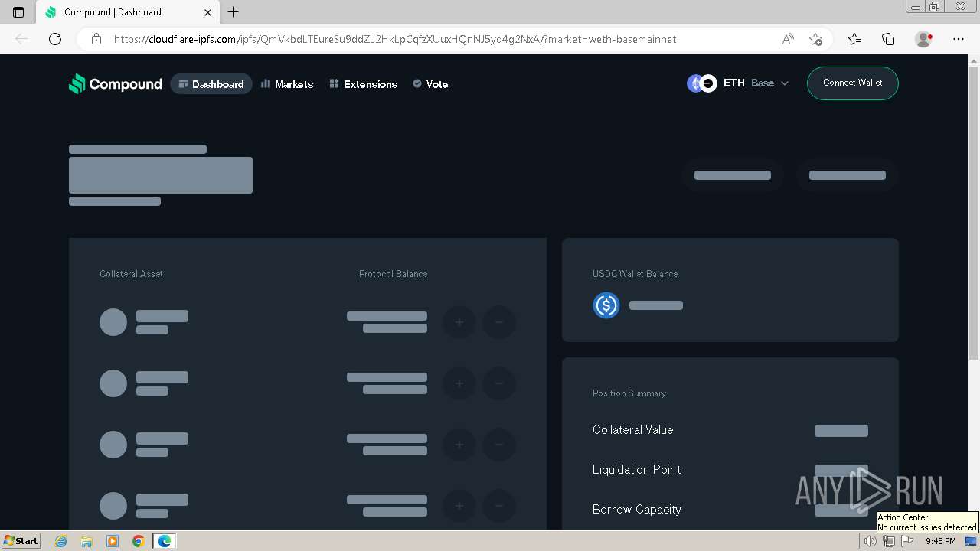Reload the page with the refresh icon
Viewport: 980px width, 551px height.
tap(55, 39)
